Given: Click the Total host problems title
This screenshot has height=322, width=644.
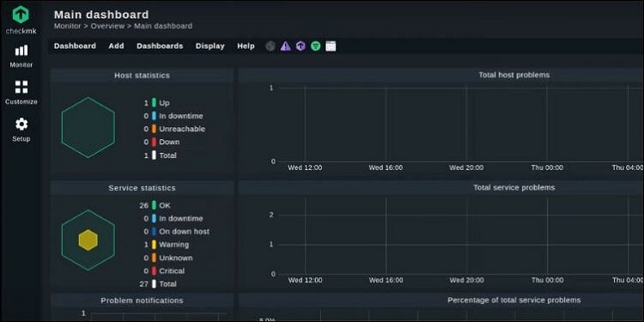Looking at the screenshot, I should [x=513, y=76].
